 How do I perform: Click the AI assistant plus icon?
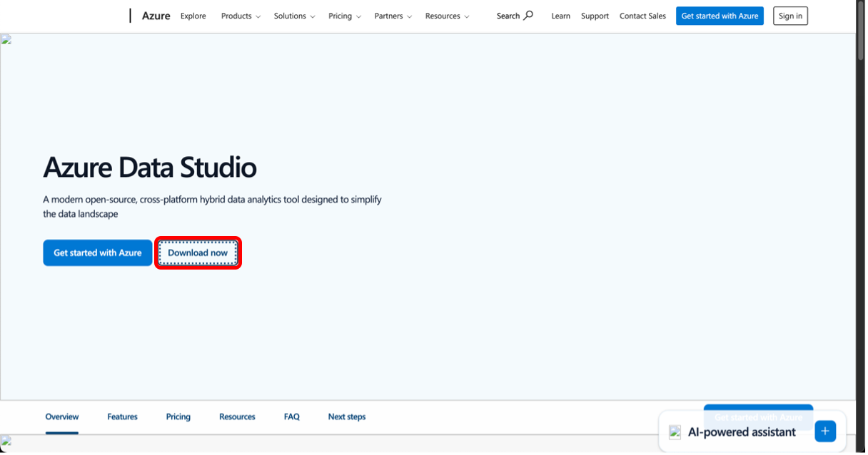(825, 431)
